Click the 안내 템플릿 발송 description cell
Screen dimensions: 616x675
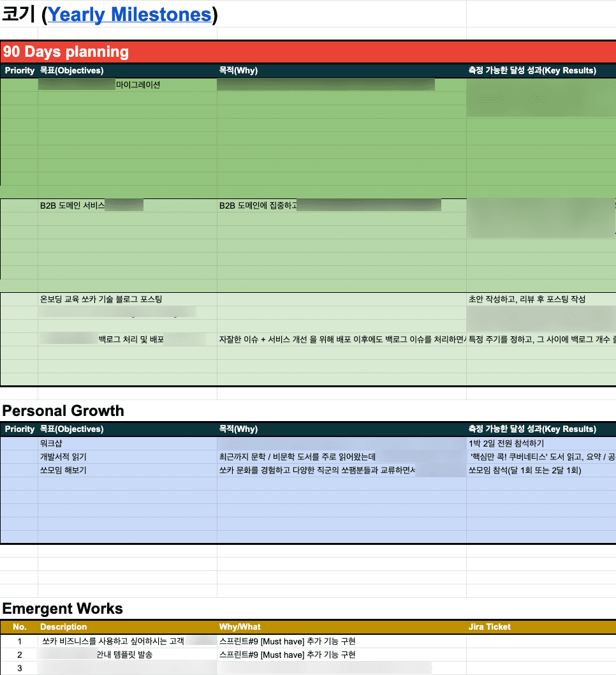(x=128, y=655)
